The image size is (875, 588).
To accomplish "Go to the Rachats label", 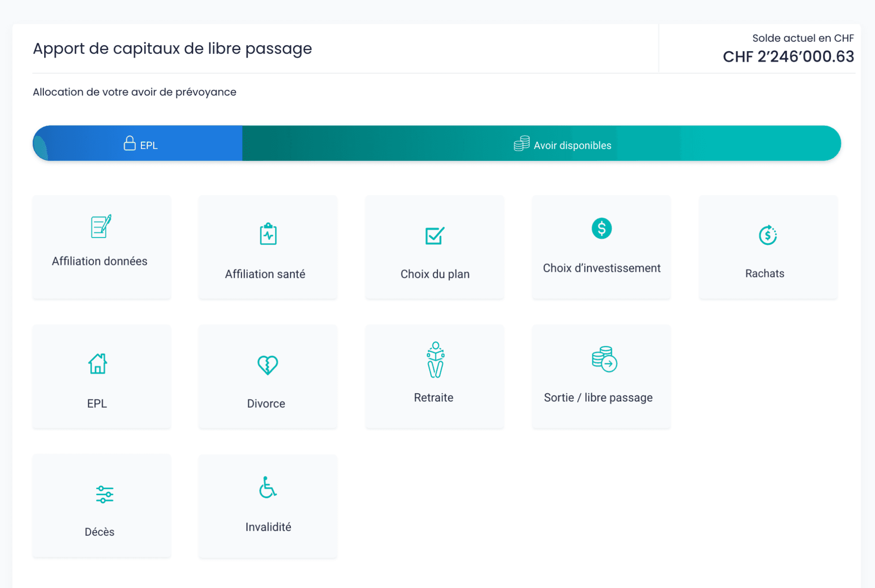I will (x=765, y=273).
